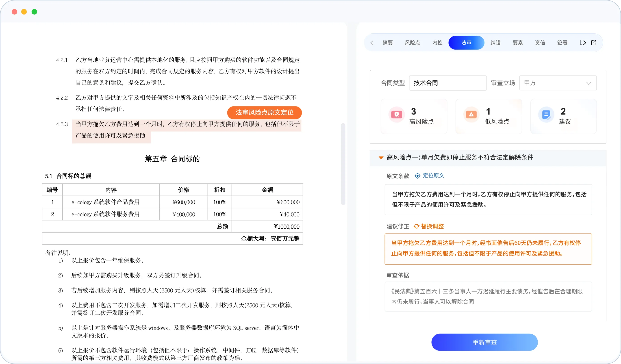
Task: Click clause 4.2.1 number
Action: [x=62, y=60]
